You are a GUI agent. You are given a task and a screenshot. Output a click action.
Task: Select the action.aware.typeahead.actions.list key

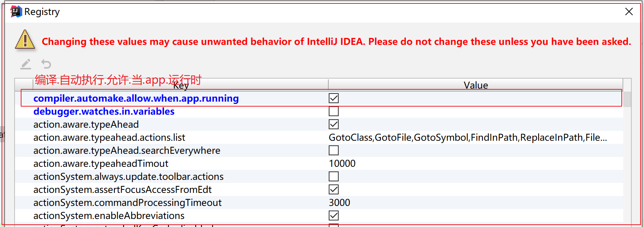109,138
